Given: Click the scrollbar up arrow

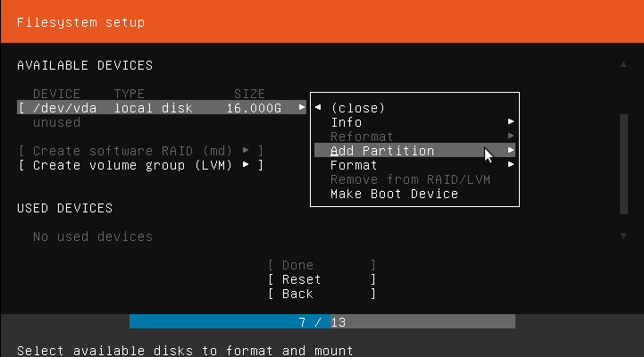Looking at the screenshot, I should (x=623, y=65).
